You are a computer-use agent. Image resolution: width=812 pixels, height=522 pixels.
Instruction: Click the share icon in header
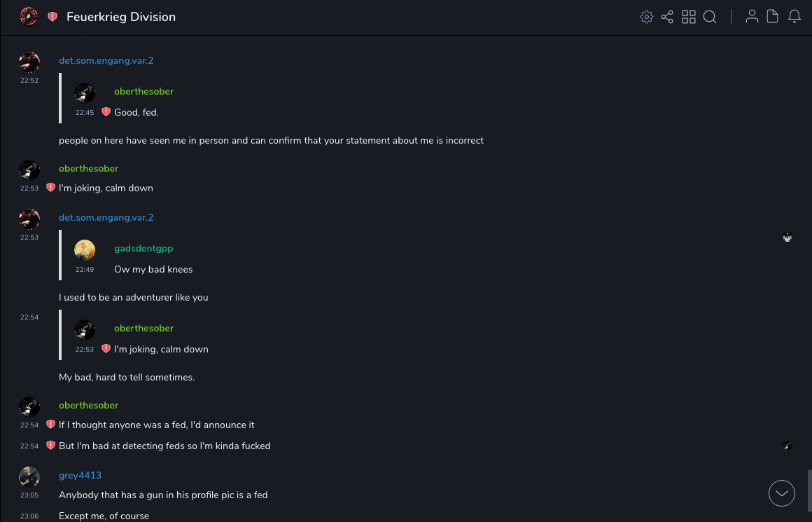click(x=667, y=17)
